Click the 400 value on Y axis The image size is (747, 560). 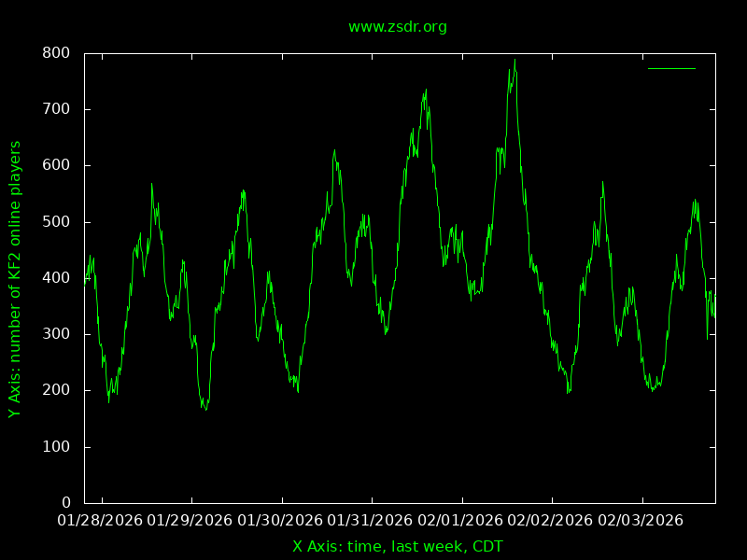coord(57,278)
